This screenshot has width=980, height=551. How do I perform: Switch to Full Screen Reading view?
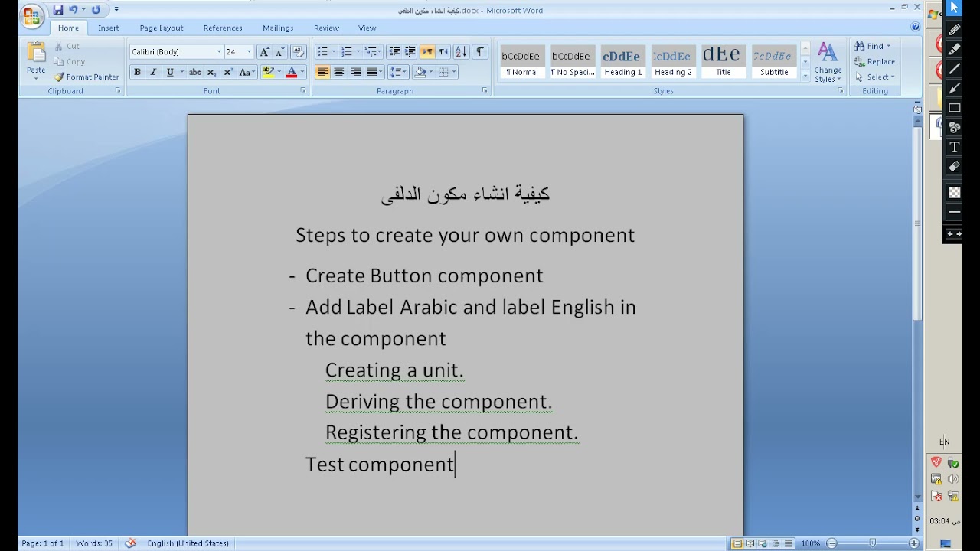[751, 543]
